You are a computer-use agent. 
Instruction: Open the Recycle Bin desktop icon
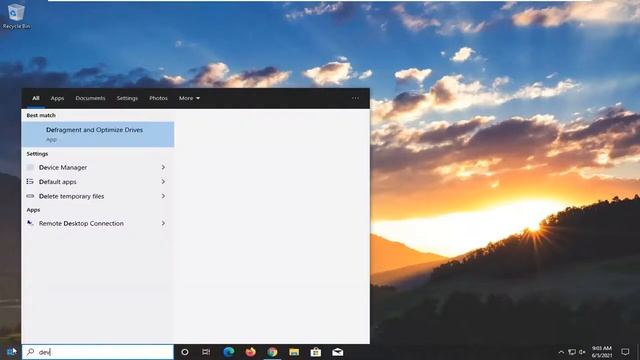pos(16,16)
